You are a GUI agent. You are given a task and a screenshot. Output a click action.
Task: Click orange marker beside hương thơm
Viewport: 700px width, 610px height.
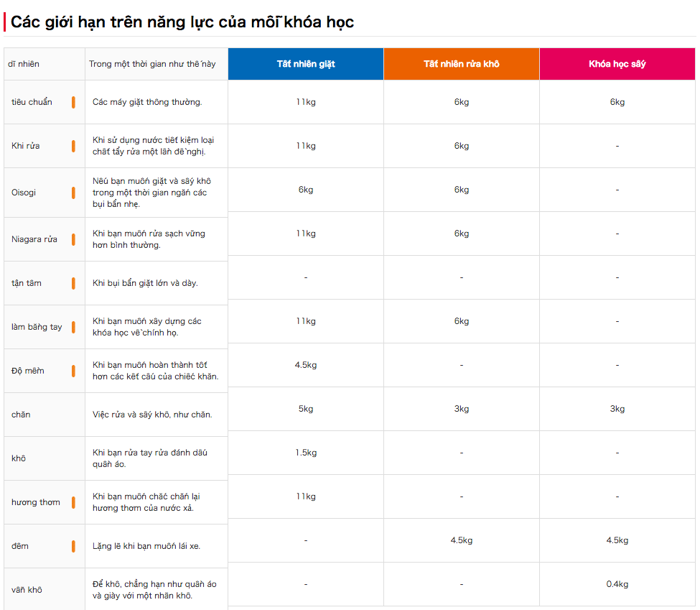click(73, 502)
